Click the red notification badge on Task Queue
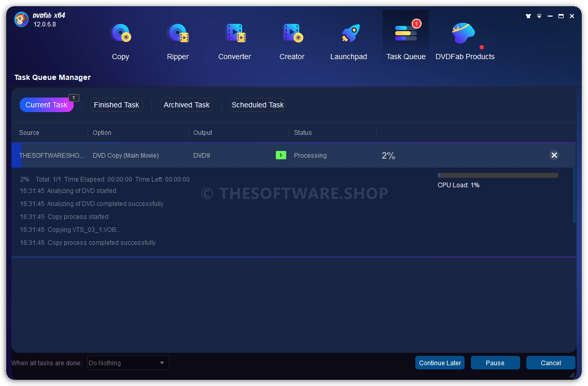Viewport: 588px width, 386px height. pos(416,24)
